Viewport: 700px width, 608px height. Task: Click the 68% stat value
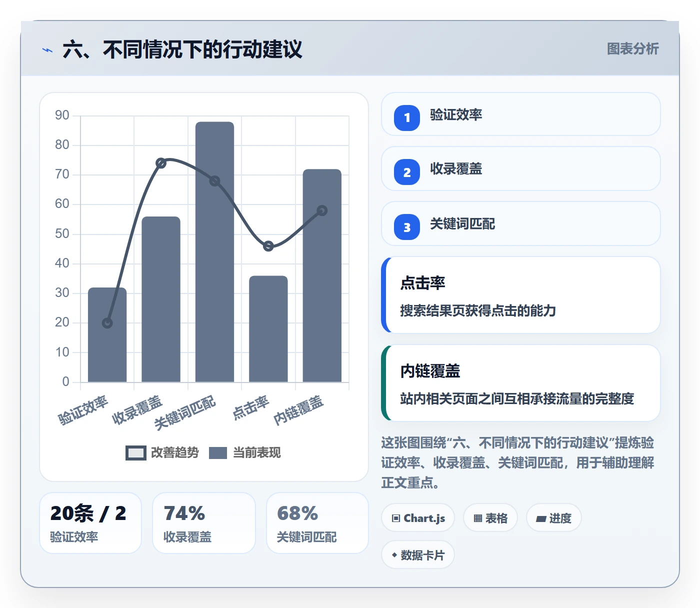click(x=297, y=513)
